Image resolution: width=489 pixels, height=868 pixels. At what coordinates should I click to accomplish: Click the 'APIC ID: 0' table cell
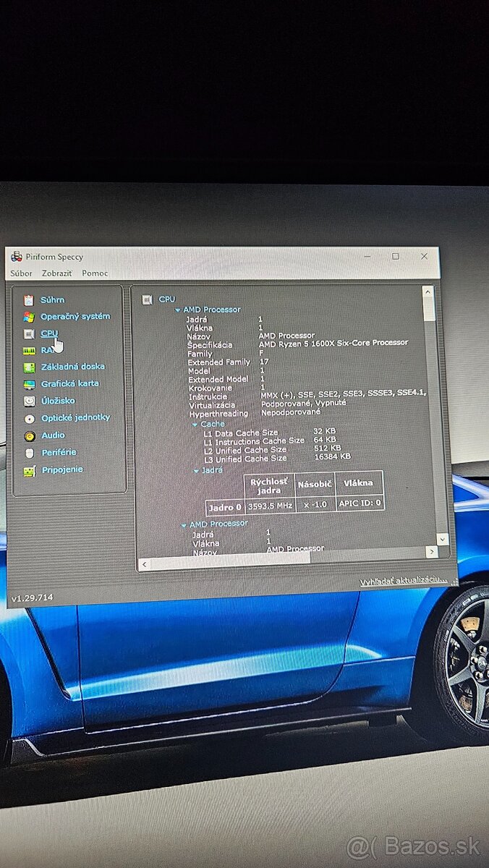[360, 503]
